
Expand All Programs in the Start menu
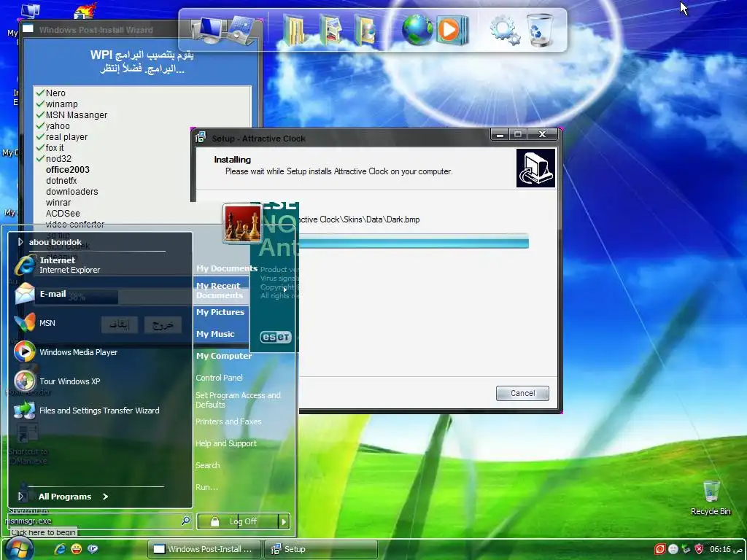point(74,496)
